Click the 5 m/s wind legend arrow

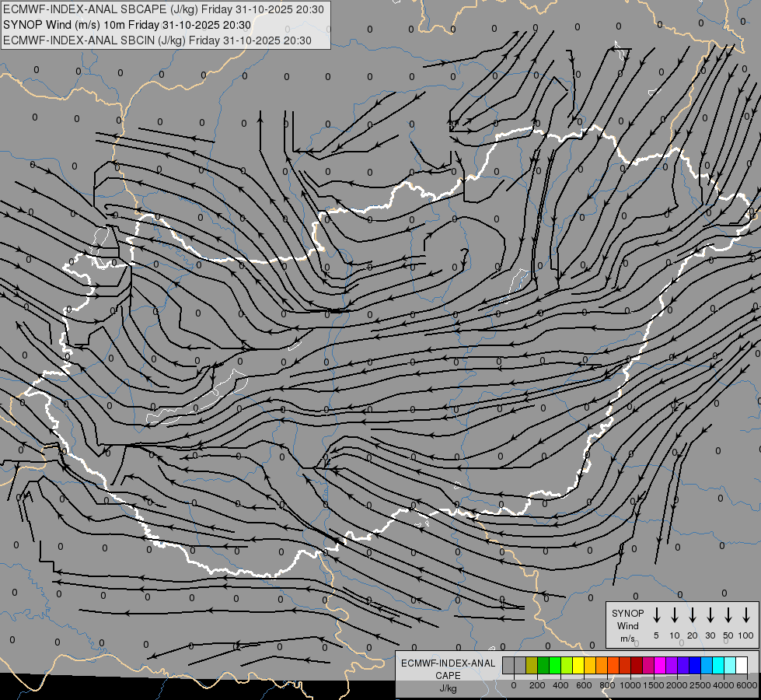656,615
